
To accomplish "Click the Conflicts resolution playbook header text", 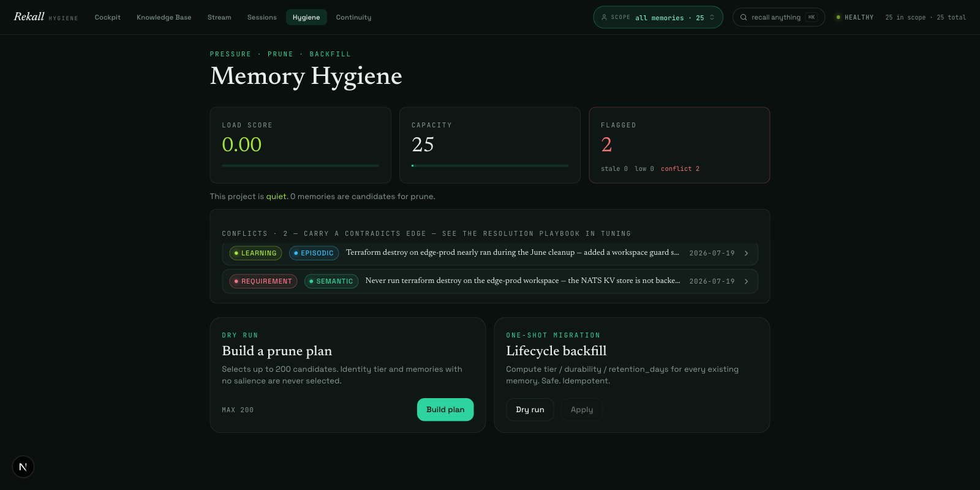I will click(426, 233).
